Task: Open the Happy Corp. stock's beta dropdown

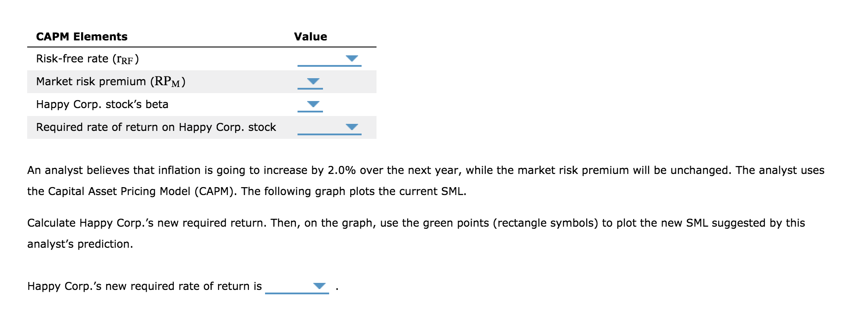Action: [x=312, y=104]
